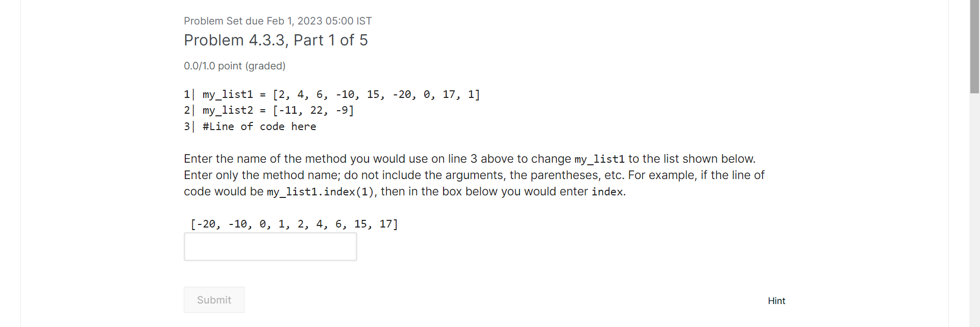Click the Part 1 of 5 label
The image size is (980, 327).
click(331, 40)
